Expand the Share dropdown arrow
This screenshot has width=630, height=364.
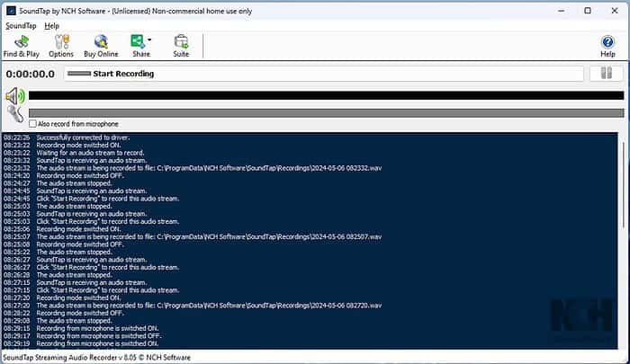[149, 40]
